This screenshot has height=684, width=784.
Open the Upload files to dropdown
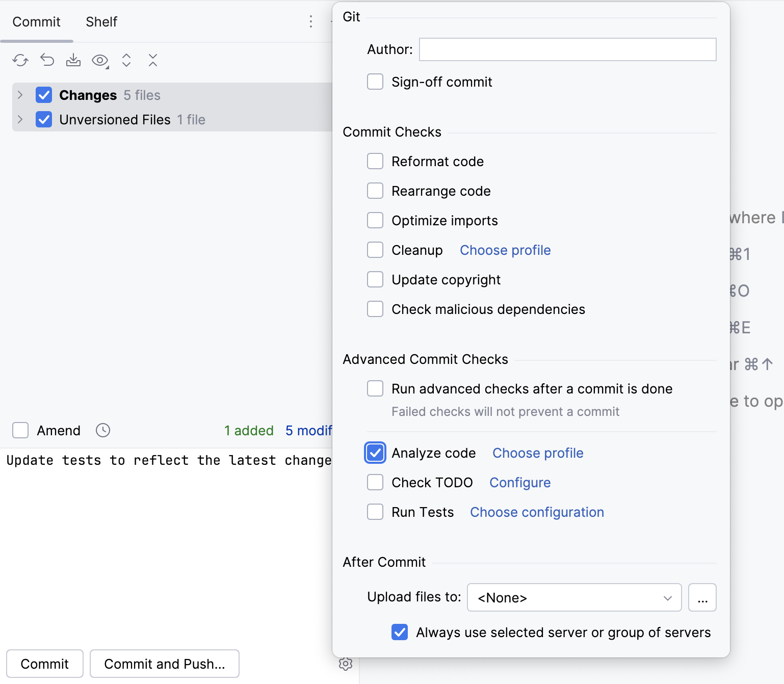click(x=574, y=597)
